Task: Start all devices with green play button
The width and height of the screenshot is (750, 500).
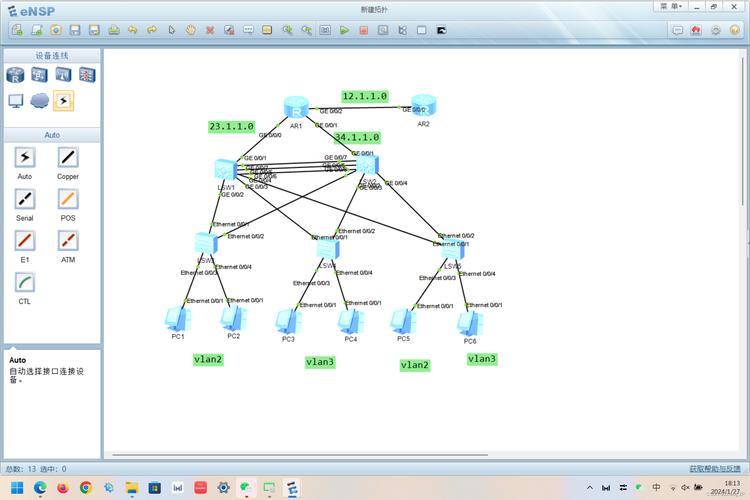Action: click(x=344, y=30)
